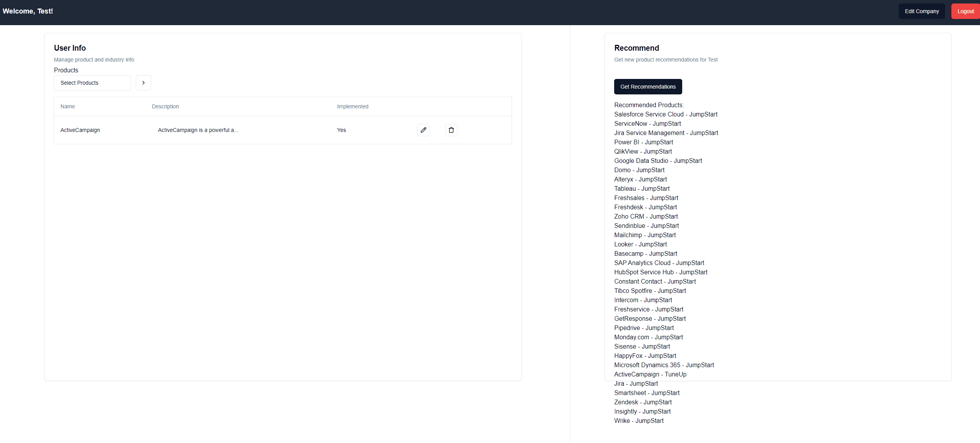
Task: Click the Name column header
Action: coord(68,106)
